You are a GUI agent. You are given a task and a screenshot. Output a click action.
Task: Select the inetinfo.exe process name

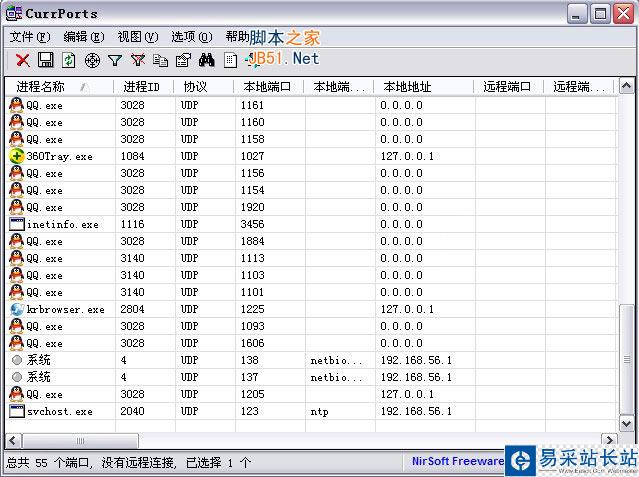pyautogui.click(x=63, y=224)
